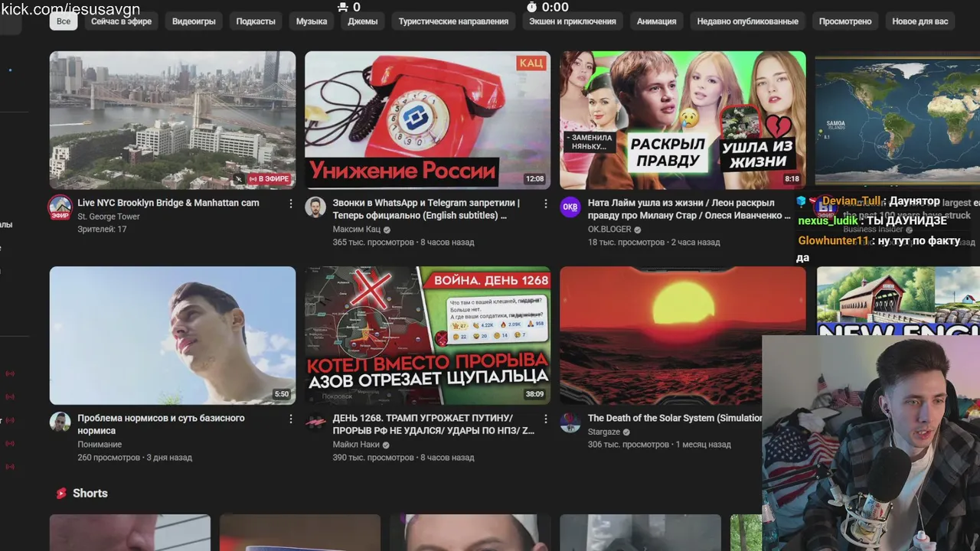
Task: Click the Shorts section icon
Action: click(61, 494)
